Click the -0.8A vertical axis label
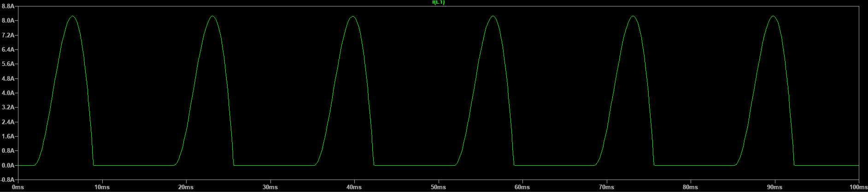The image size is (868, 192). (8, 180)
